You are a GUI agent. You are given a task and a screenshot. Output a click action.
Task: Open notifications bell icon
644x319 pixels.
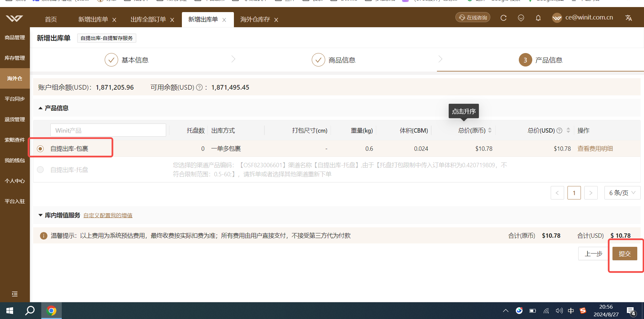[538, 18]
